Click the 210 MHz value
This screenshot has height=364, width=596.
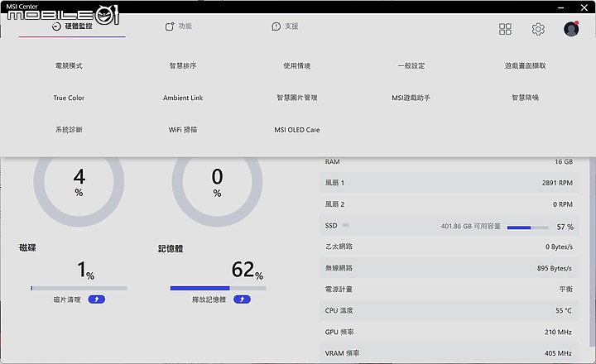coord(558,332)
